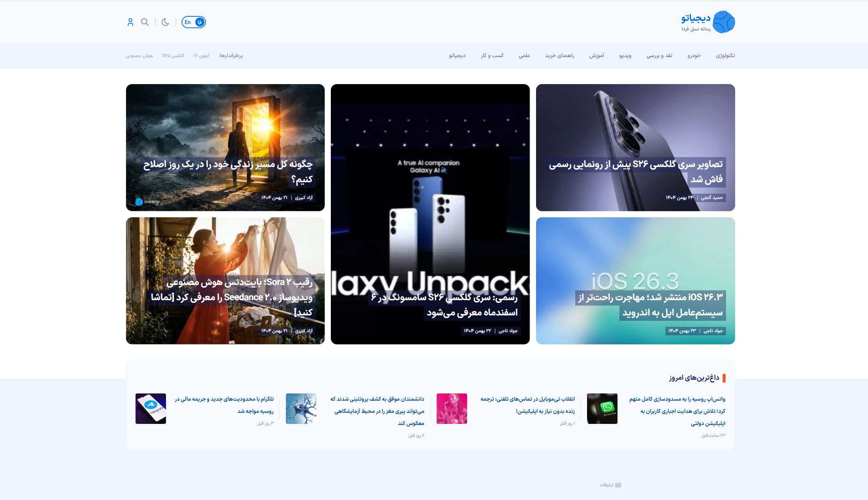Open Telegram Russia restrictions headline
868x500 pixels.
224,405
